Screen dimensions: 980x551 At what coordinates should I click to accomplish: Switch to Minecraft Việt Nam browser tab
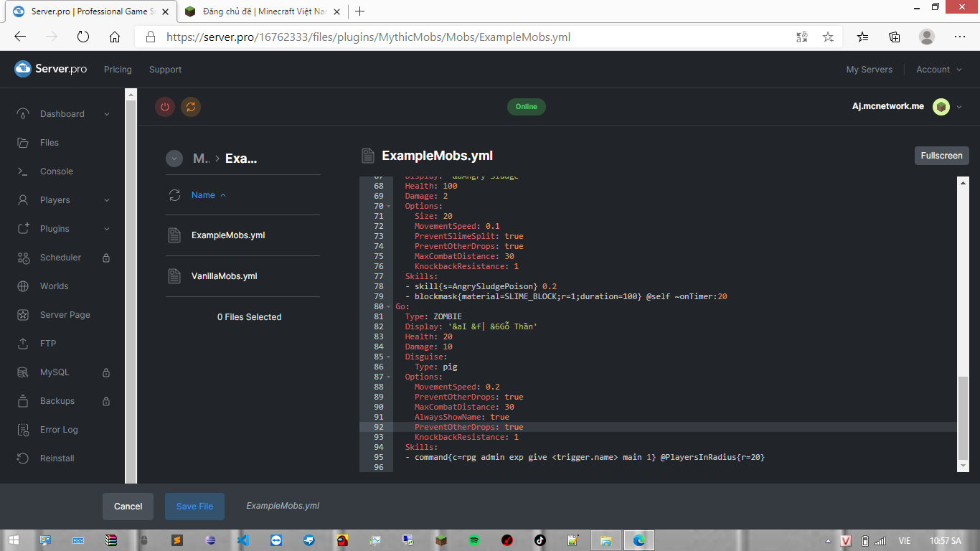pos(258,11)
